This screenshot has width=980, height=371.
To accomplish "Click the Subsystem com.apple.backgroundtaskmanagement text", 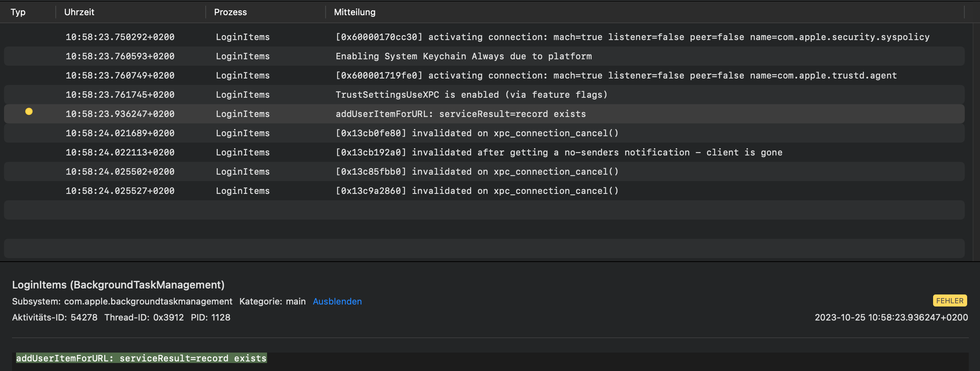I will point(122,301).
